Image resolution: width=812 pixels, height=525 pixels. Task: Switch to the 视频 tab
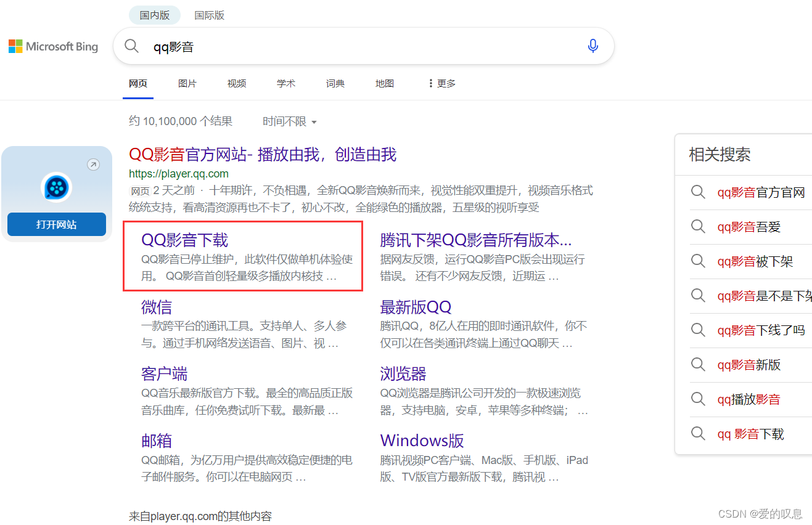[x=237, y=83]
